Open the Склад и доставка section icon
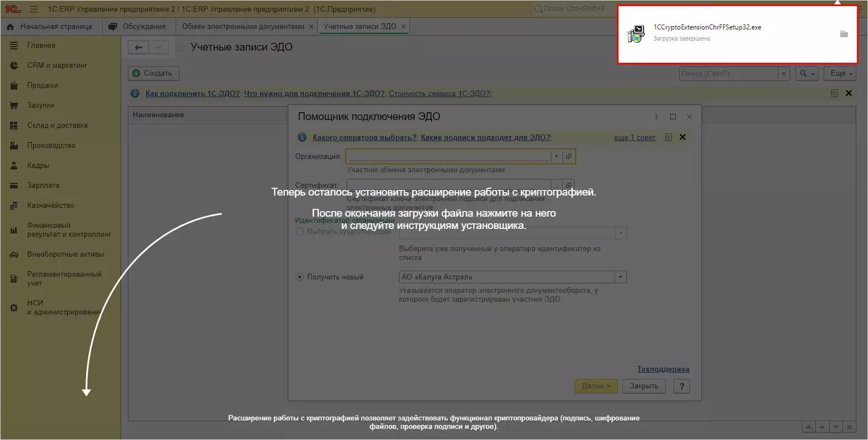The height and width of the screenshot is (440, 868). pyautogui.click(x=14, y=126)
